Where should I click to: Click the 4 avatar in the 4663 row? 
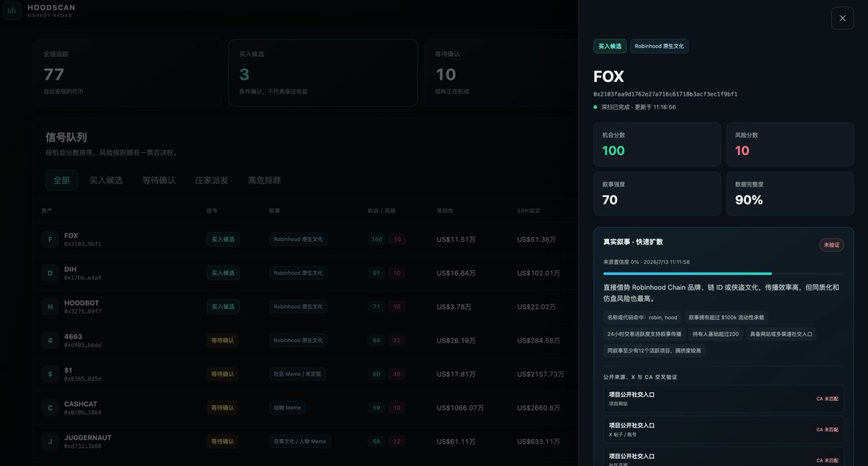[50, 340]
